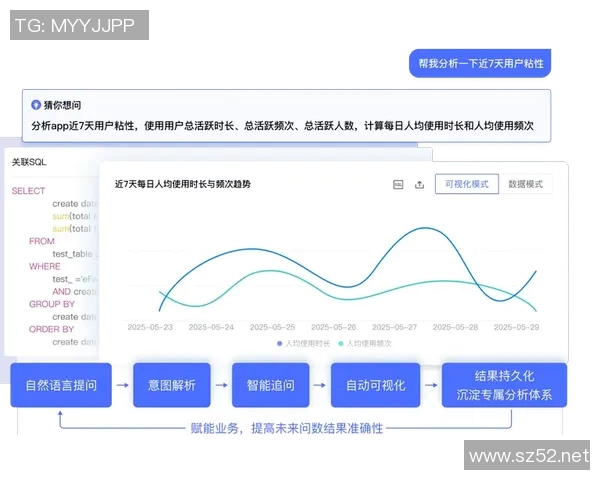Switch to 数据模式 tab
The width and height of the screenshot is (600, 480).
pos(525,184)
